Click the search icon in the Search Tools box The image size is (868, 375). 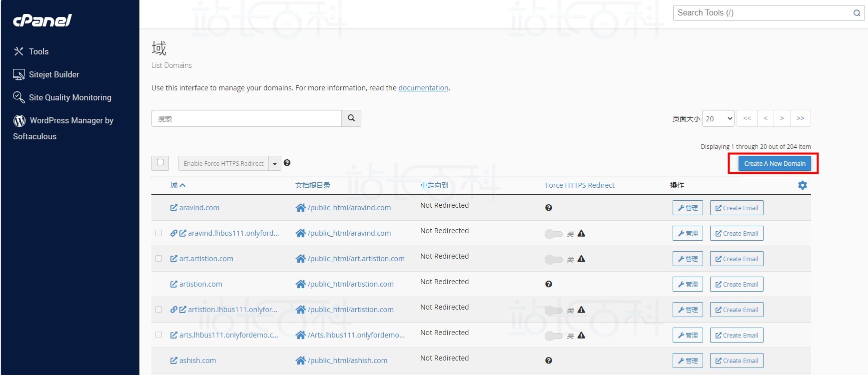click(857, 13)
